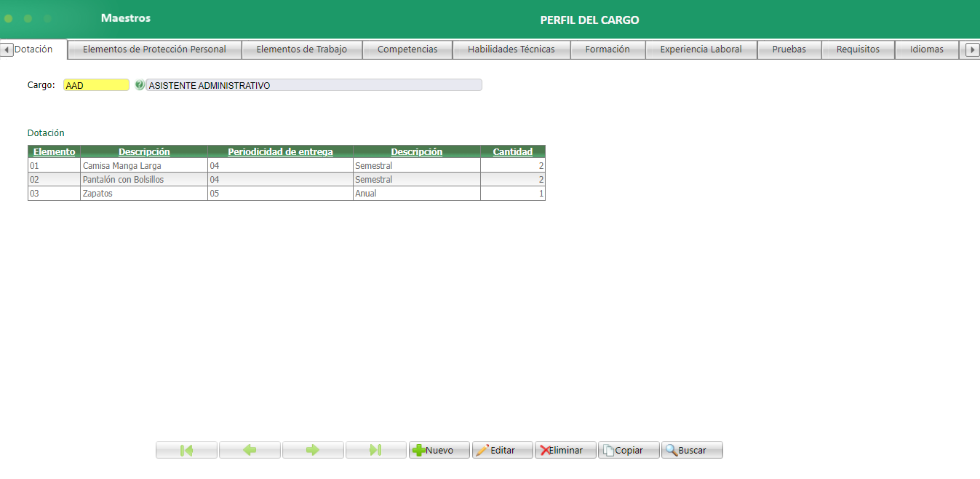
Task: Click the Maestros menu title
Action: [126, 17]
